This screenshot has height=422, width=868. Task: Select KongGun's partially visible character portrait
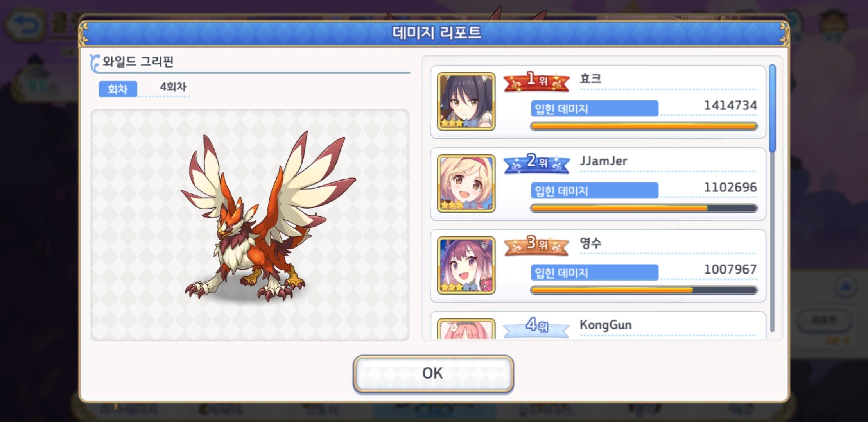click(466, 329)
